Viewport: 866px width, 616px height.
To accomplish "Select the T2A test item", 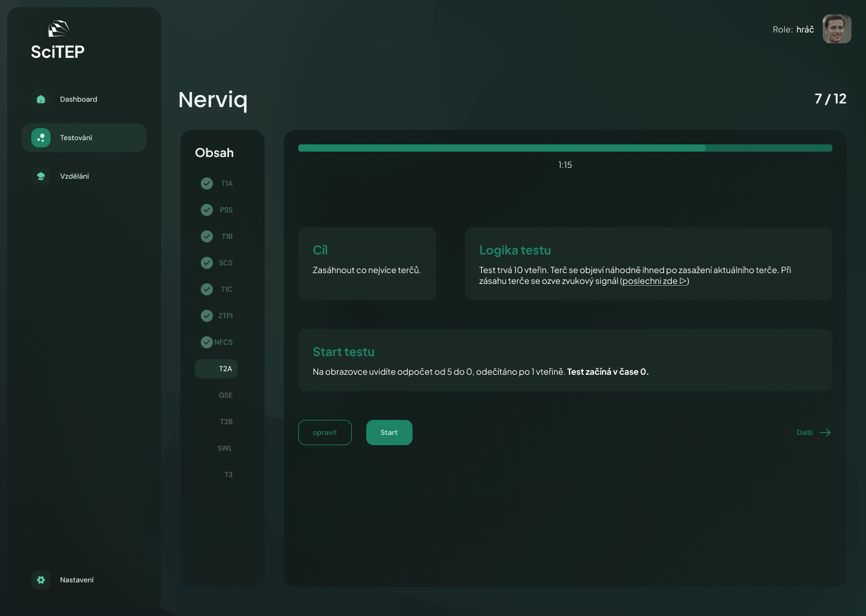I will 216,369.
